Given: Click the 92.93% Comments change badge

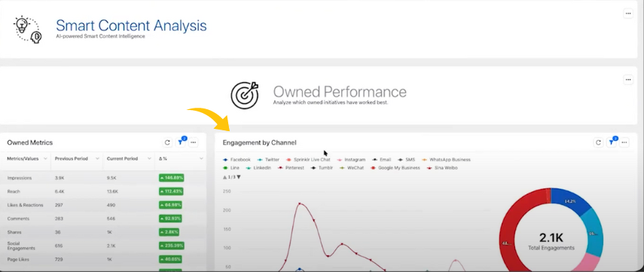Looking at the screenshot, I should tap(170, 219).
